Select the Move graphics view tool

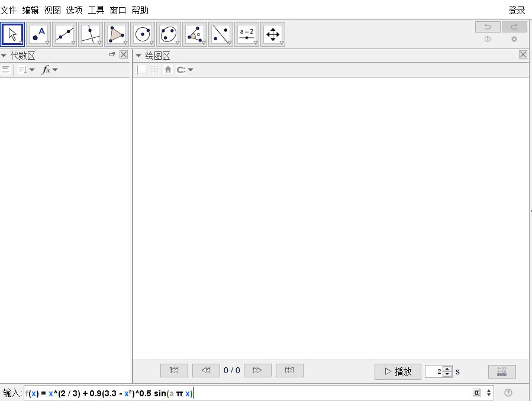[273, 34]
